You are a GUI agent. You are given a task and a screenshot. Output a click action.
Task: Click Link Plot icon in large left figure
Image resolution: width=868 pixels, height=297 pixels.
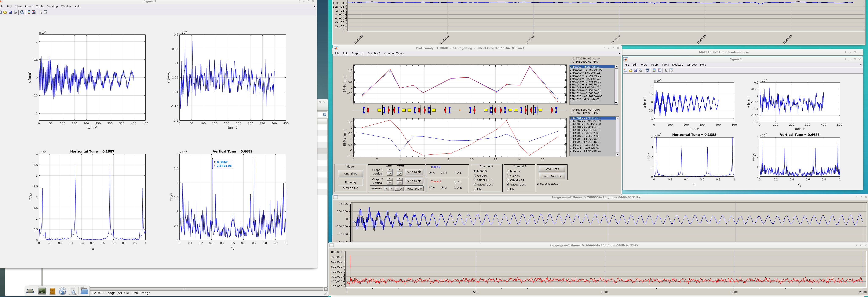(22, 12)
